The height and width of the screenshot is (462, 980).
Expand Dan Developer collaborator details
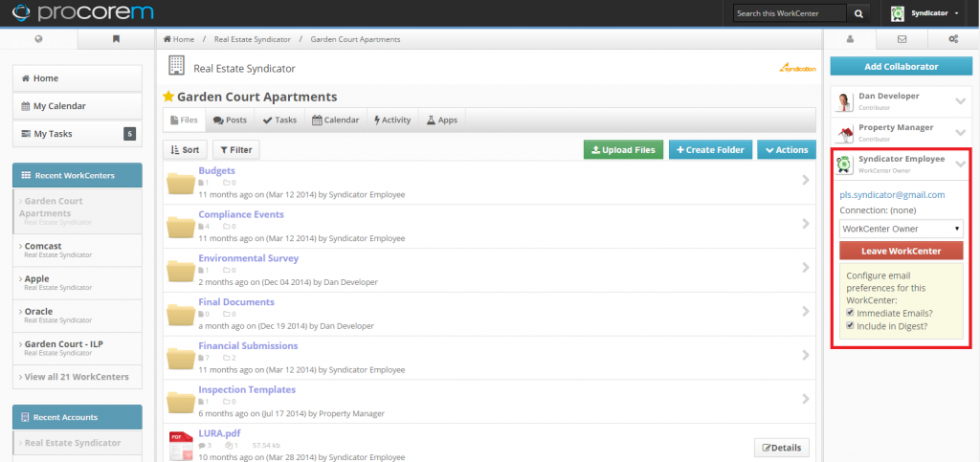961,101
